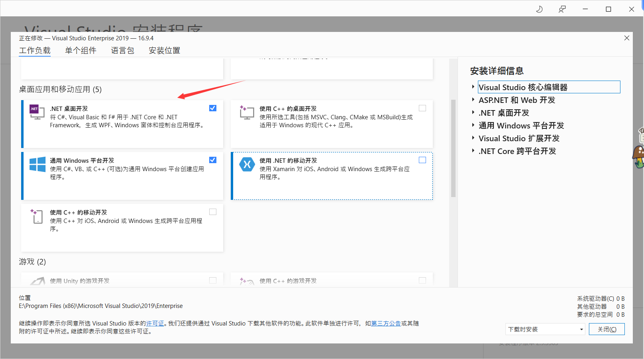
Task: Check the 使用 Unity 的游戏开发 checkbox
Action: click(213, 280)
